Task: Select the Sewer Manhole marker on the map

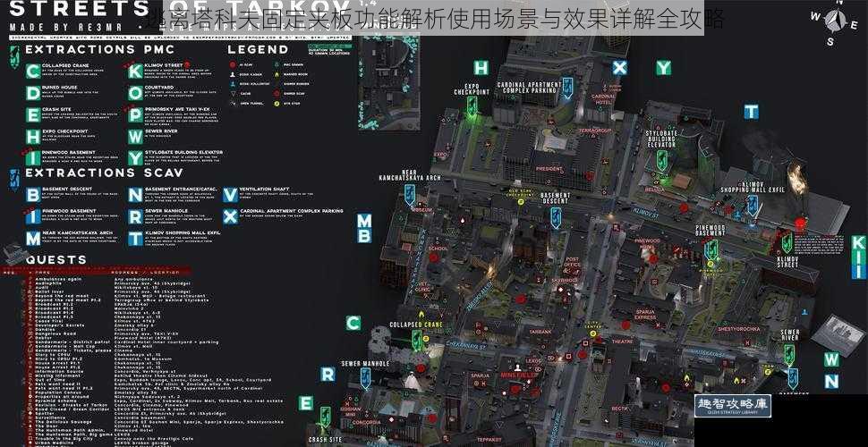Action: click(x=365, y=378)
